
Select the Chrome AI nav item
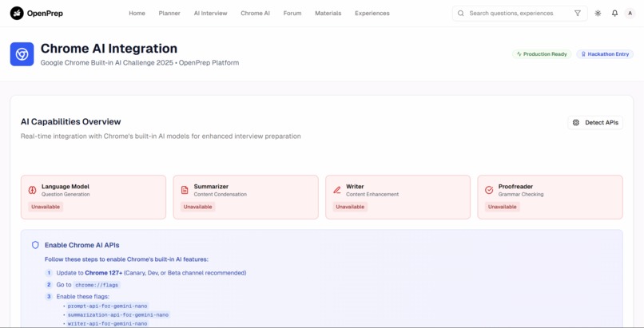(x=256, y=13)
